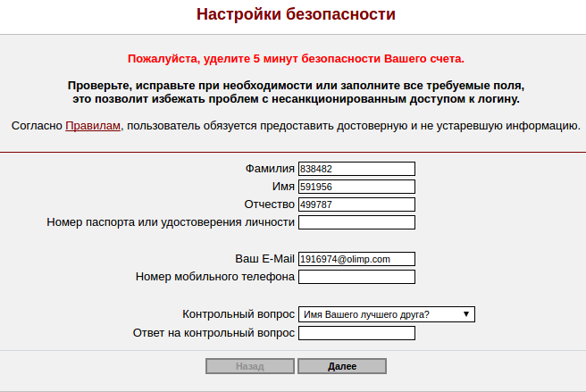Open the Контрольный вопрос dropdown

pos(386,314)
